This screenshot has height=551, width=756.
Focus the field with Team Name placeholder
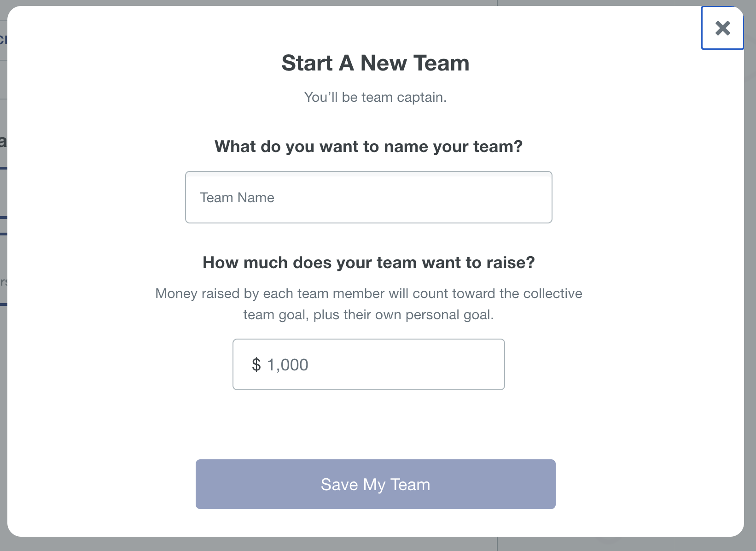368,197
